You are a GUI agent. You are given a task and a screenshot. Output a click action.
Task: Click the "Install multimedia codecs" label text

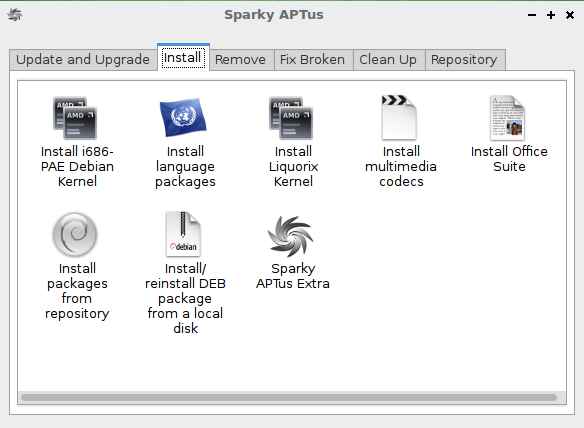coord(401,167)
